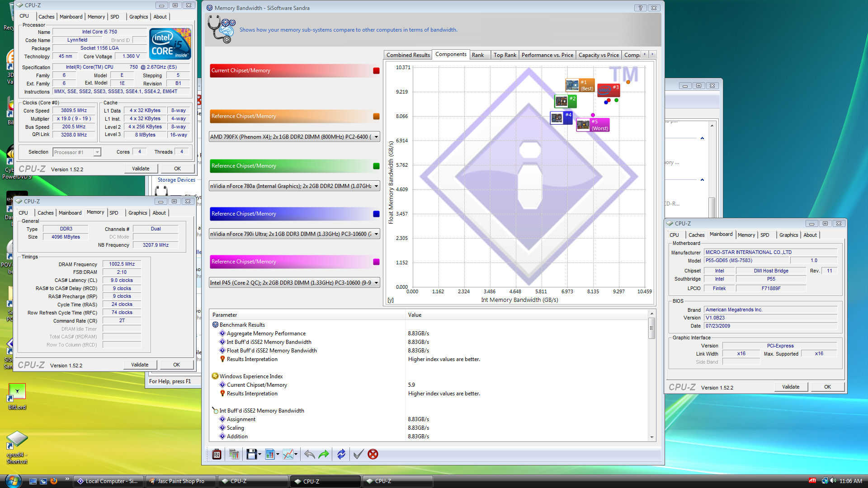Collapse the Benchmark Results tree group

pyautogui.click(x=216, y=325)
